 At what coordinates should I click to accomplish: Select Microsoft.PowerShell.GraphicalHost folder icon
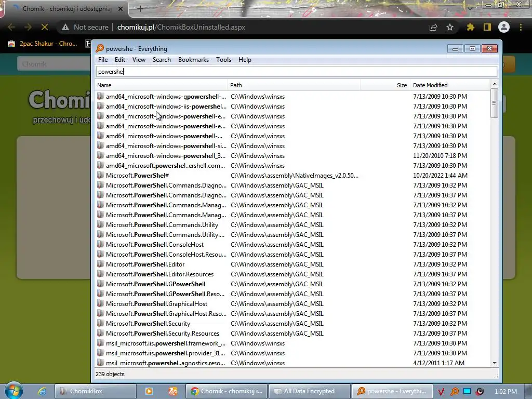[100, 303]
